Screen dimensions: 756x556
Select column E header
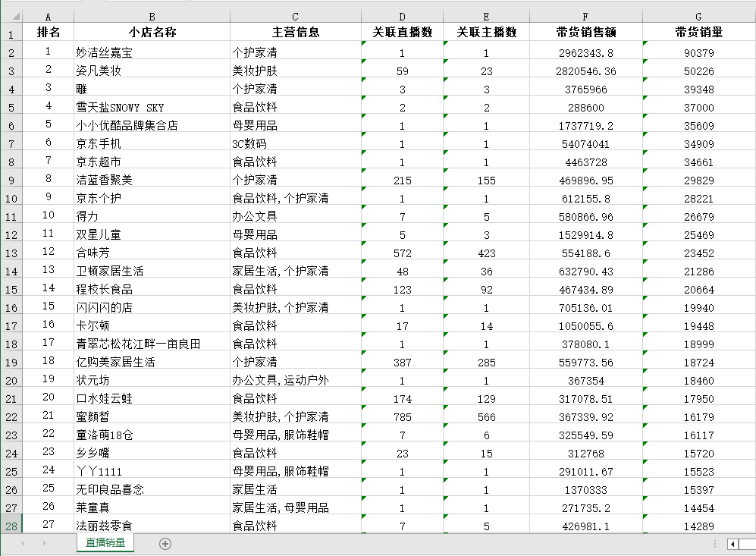(x=487, y=17)
